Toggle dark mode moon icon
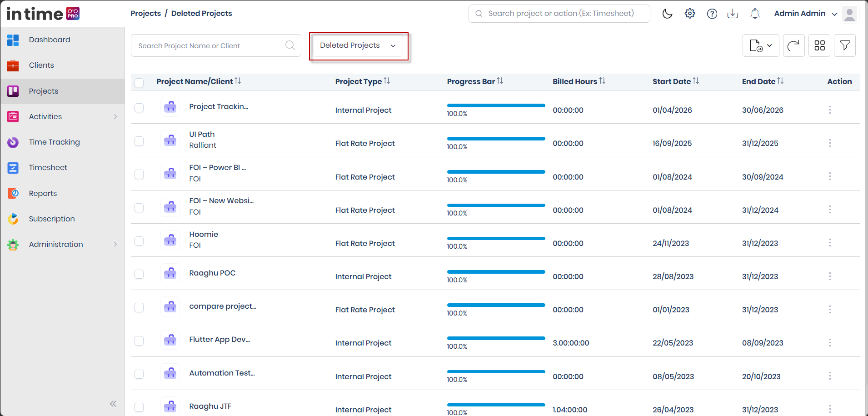This screenshot has width=868, height=416. pos(667,14)
